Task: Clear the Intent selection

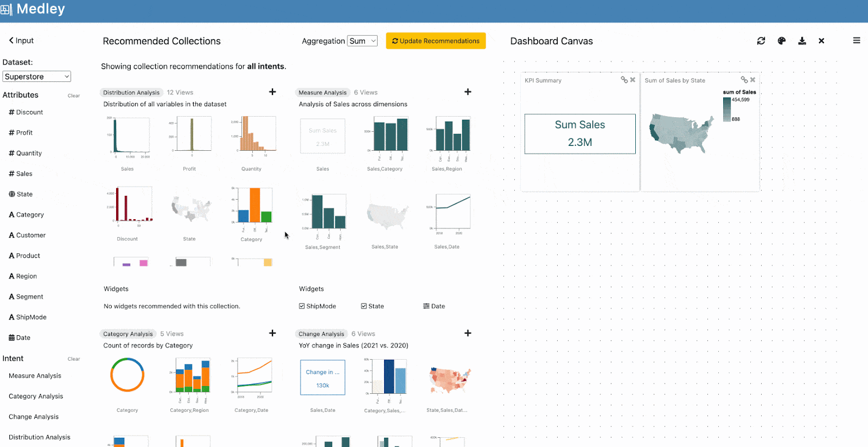Action: point(74,359)
